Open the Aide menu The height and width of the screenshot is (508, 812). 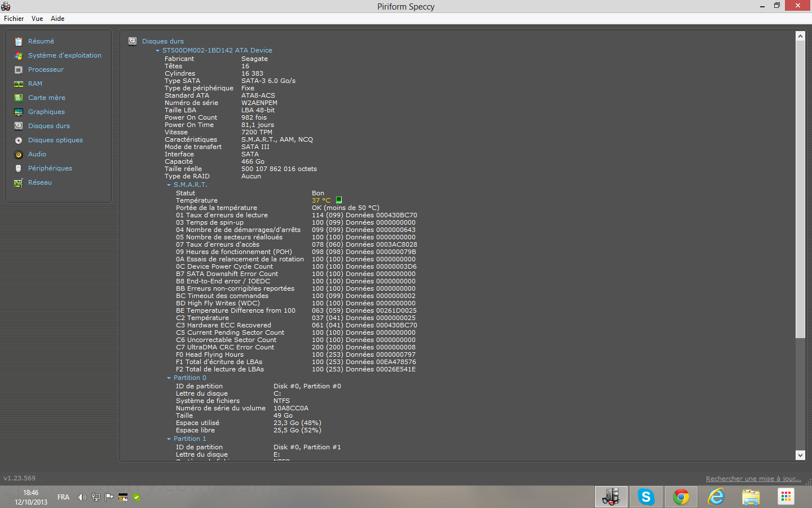click(x=58, y=19)
